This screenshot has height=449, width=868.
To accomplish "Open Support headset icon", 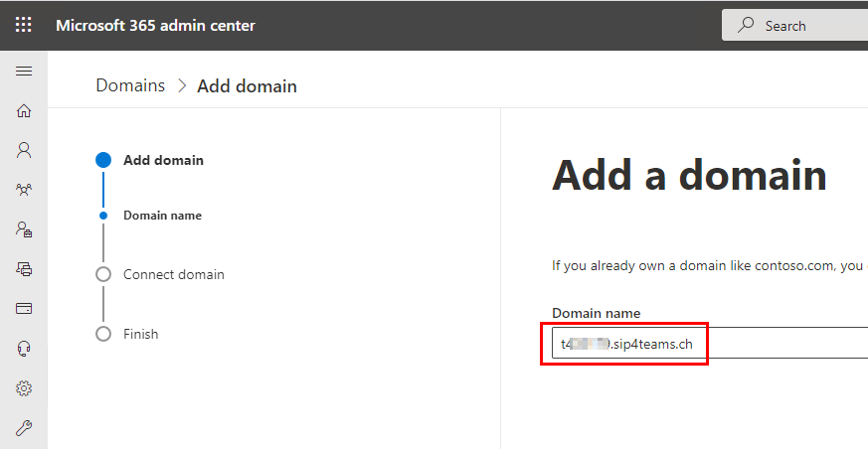I will click(x=24, y=349).
